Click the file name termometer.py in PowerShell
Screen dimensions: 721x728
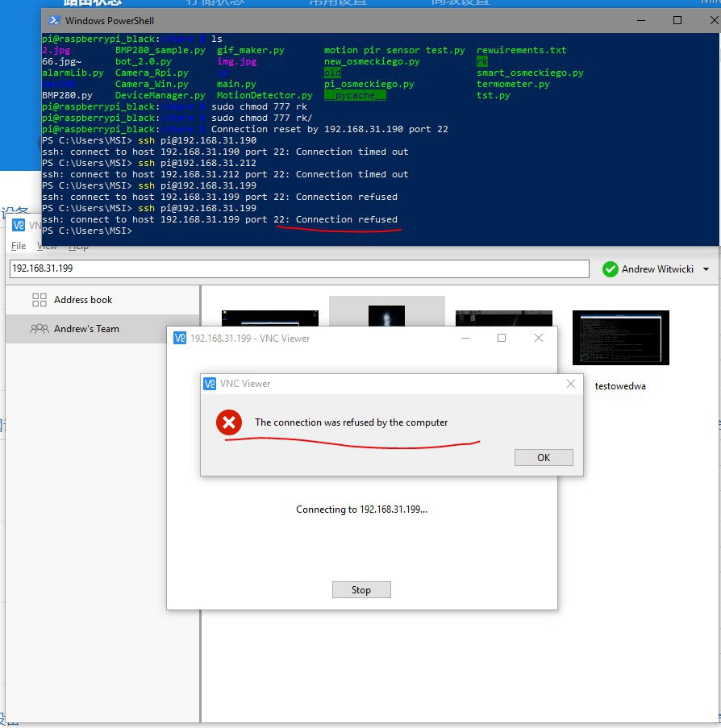point(513,84)
